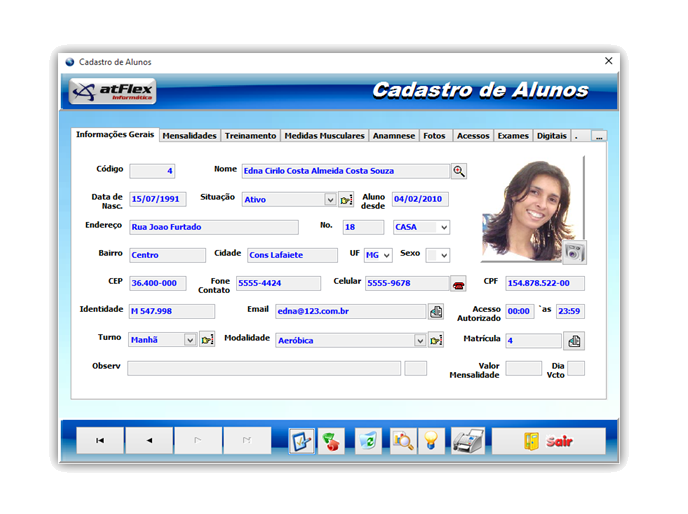688x514 pixels.
Task: Click the email send icon beside Email field
Action: pyautogui.click(x=436, y=311)
